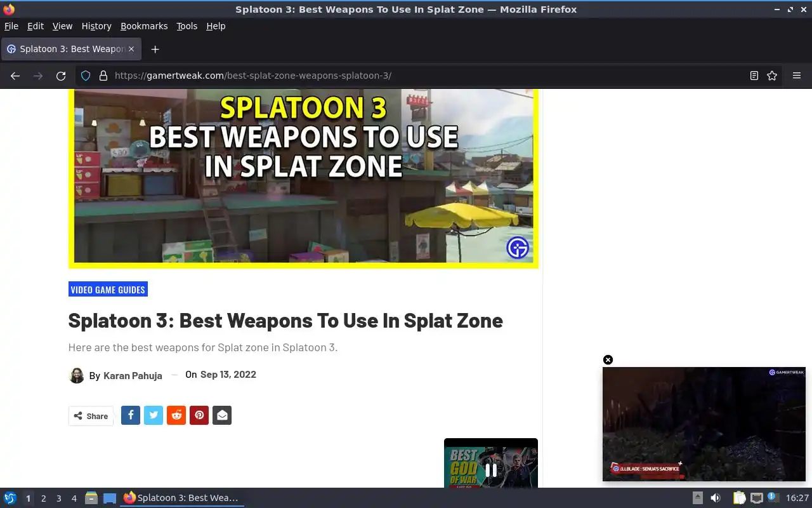Go back to the previous page

15,76
